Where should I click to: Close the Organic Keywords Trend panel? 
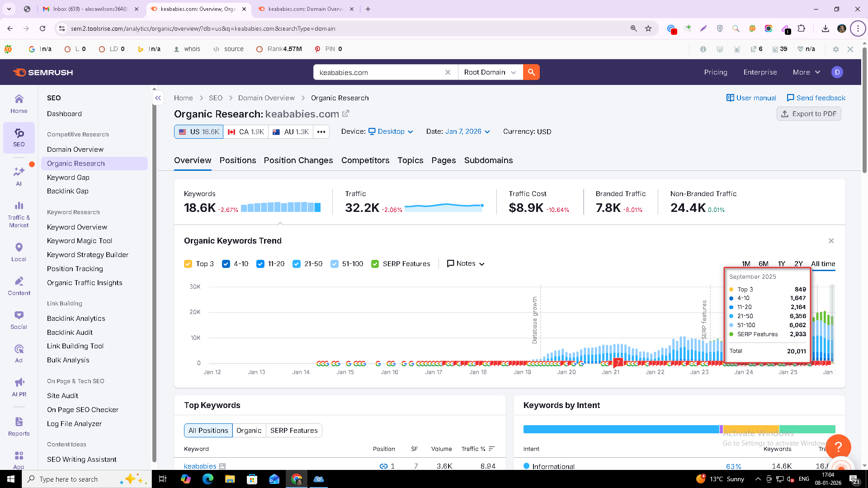831,241
